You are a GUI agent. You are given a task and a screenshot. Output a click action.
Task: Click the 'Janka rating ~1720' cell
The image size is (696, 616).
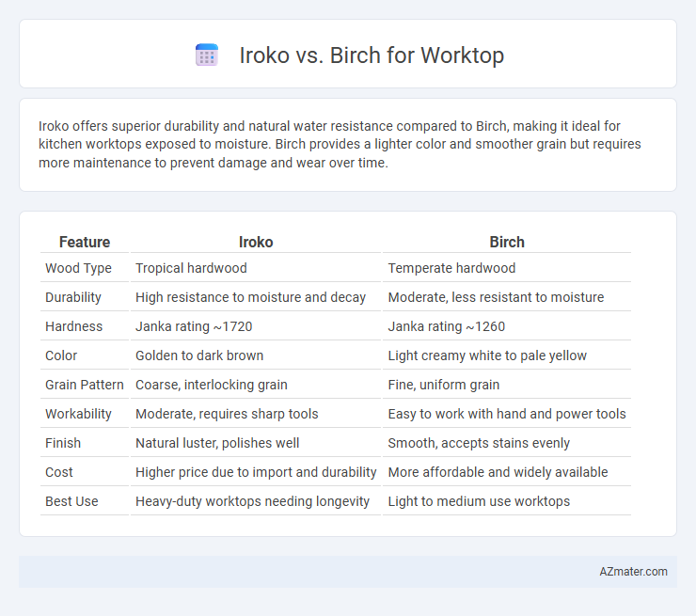194,326
